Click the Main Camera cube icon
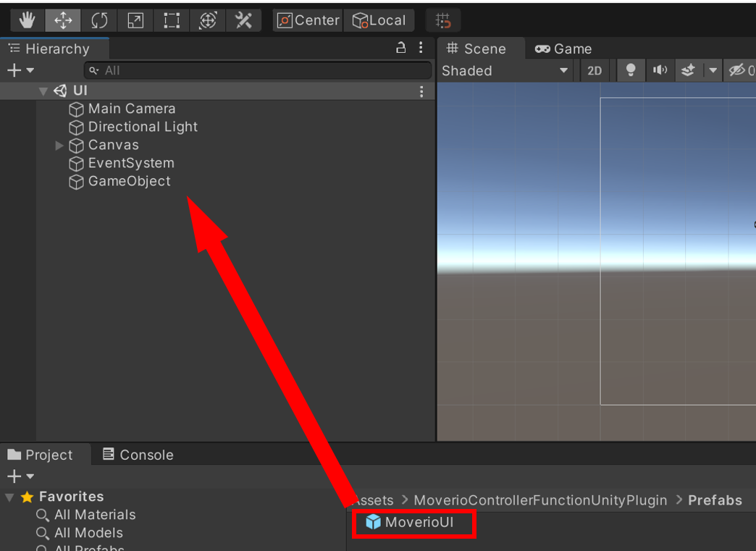Image resolution: width=756 pixels, height=551 pixels. tap(76, 109)
